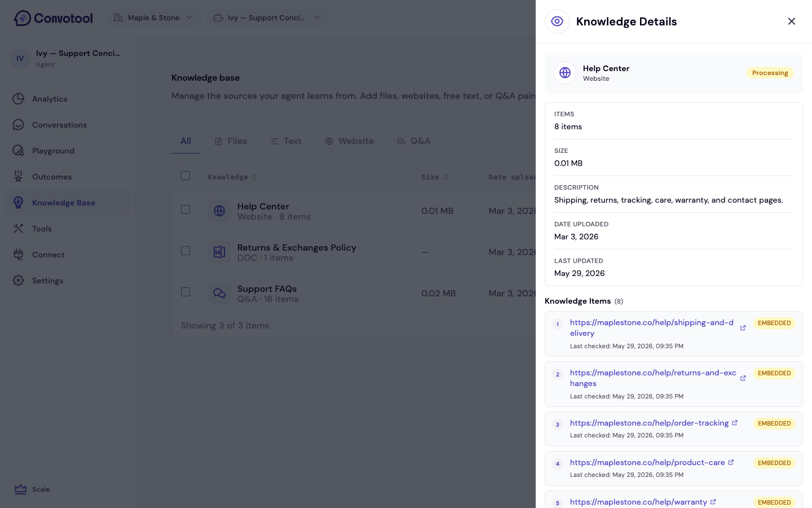Viewport: 812px width, 508px height.
Task: Click the Help Center globe icon in details header
Action: [x=565, y=73]
